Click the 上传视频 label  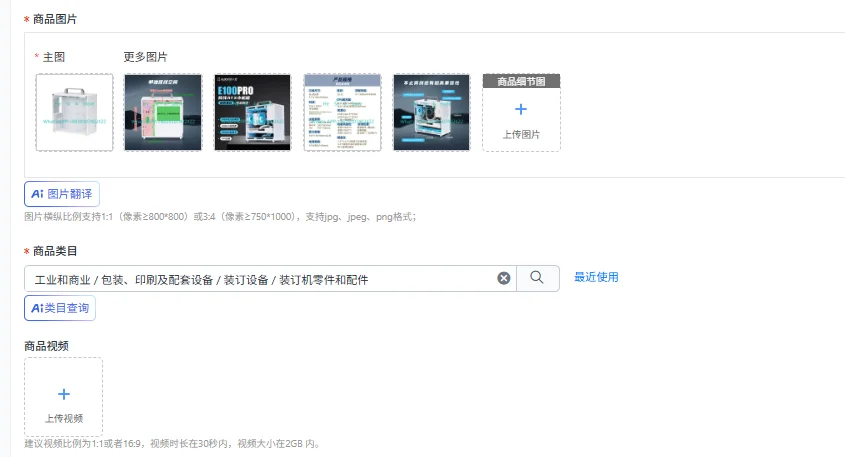click(x=64, y=419)
